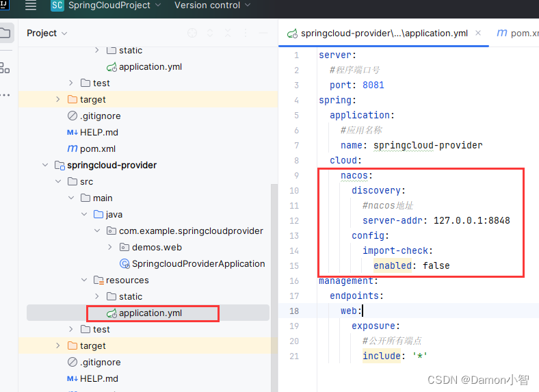The width and height of the screenshot is (539, 392).
Task: Open the Project panel options kebab menu
Action: coord(246,33)
